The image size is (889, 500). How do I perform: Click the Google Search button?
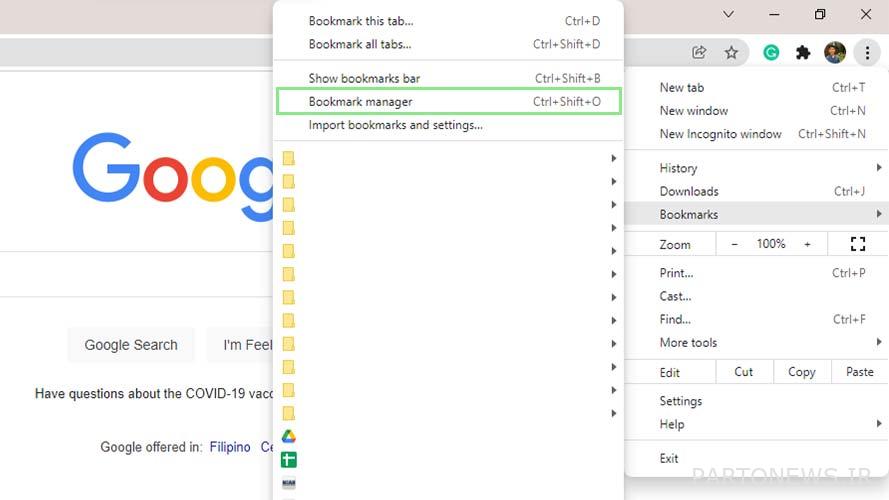pos(131,345)
